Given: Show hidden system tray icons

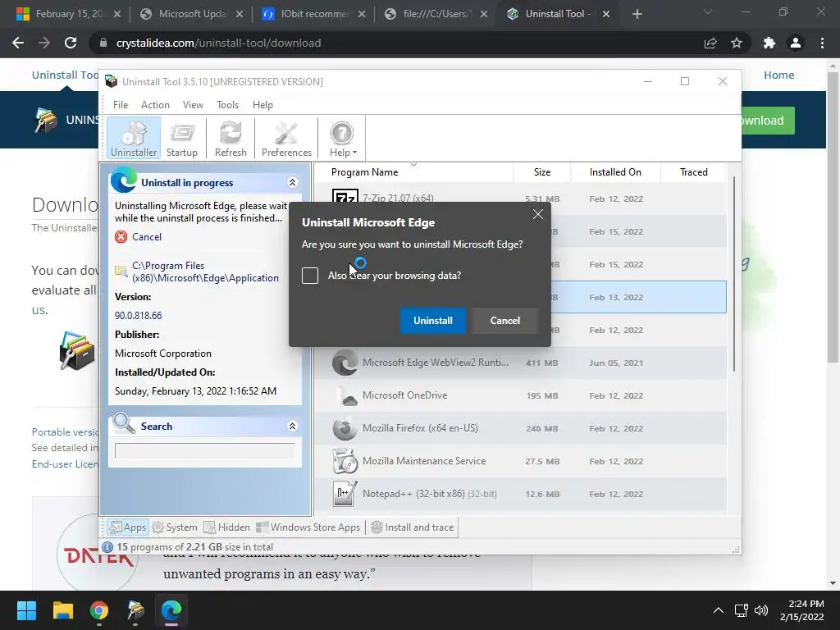Looking at the screenshot, I should click(719, 610).
